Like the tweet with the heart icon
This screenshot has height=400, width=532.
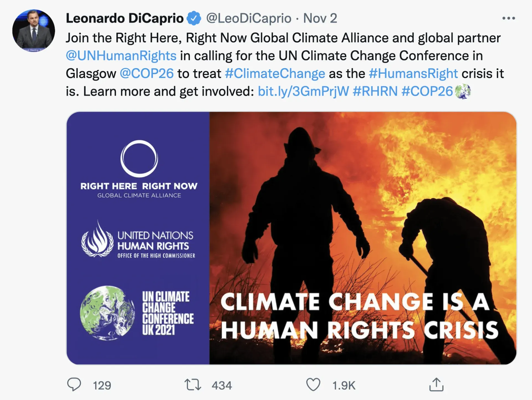(313, 384)
